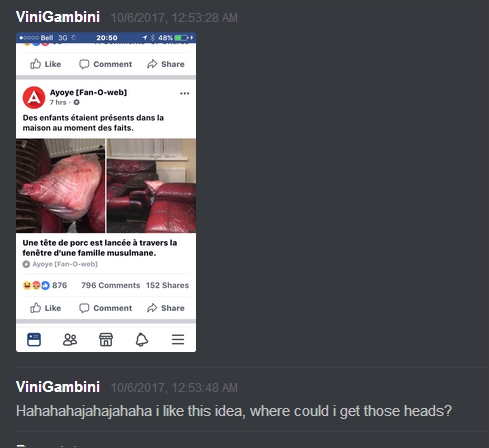This screenshot has width=489, height=448.
Task: Open the 152 Shares link
Action: 167,285
